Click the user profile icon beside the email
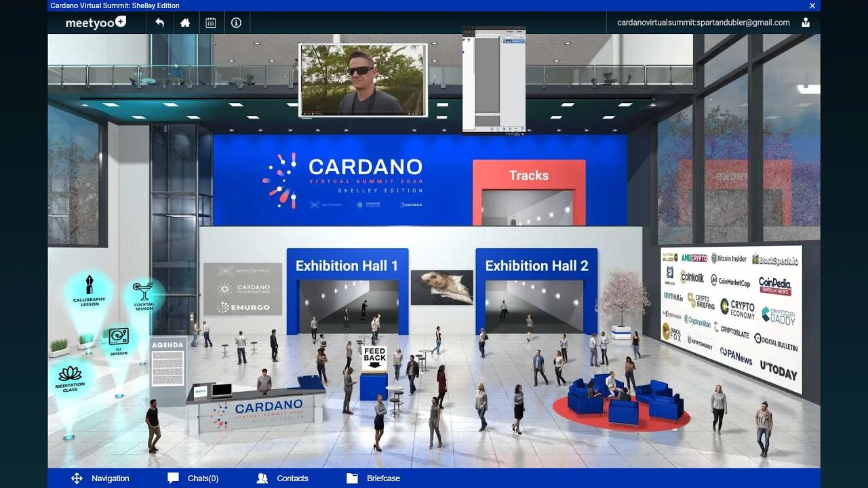Screen dimensions: 868x488 (x=806, y=22)
